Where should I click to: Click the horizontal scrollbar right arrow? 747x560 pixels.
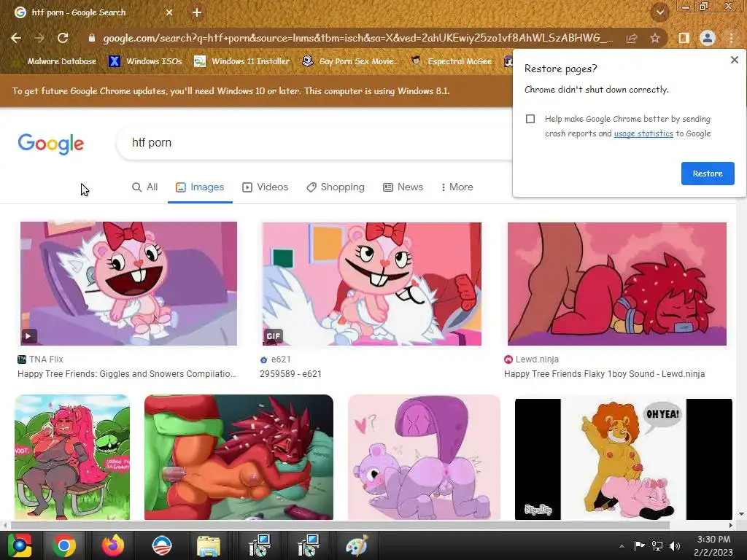click(731, 525)
